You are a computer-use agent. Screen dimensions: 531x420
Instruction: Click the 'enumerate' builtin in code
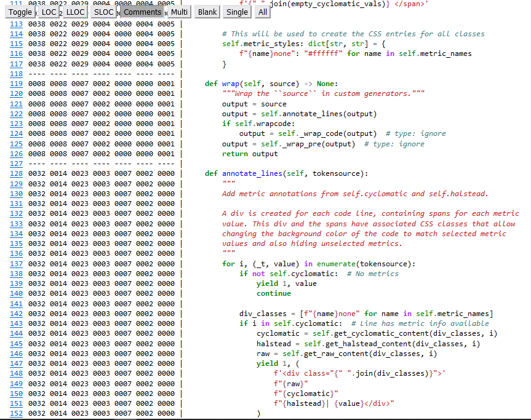(x=336, y=264)
